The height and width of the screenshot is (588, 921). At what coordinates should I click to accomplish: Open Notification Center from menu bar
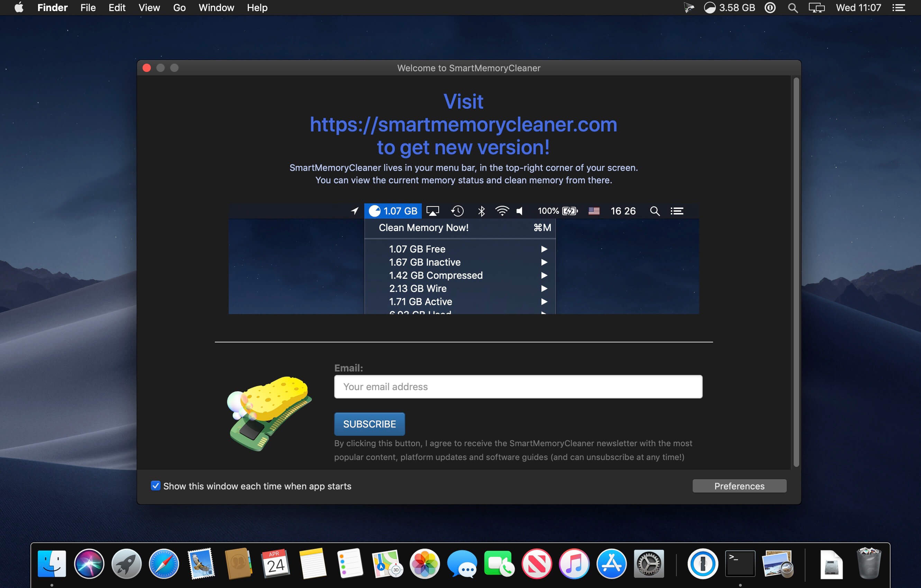point(899,8)
